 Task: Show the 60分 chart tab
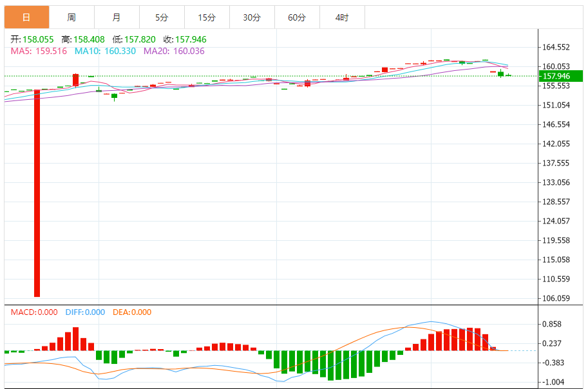click(297, 17)
